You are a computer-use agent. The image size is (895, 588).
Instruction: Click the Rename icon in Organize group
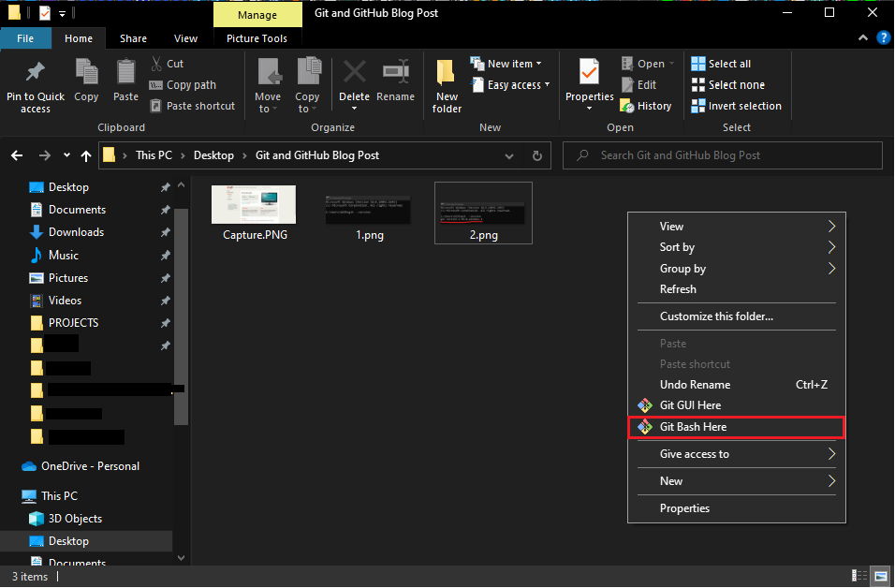[396, 72]
